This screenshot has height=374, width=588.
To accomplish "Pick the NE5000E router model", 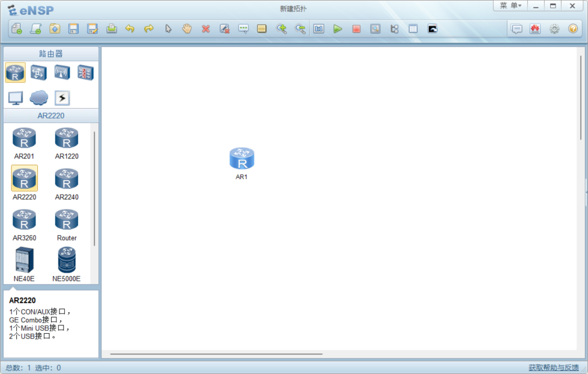I will coord(66,264).
